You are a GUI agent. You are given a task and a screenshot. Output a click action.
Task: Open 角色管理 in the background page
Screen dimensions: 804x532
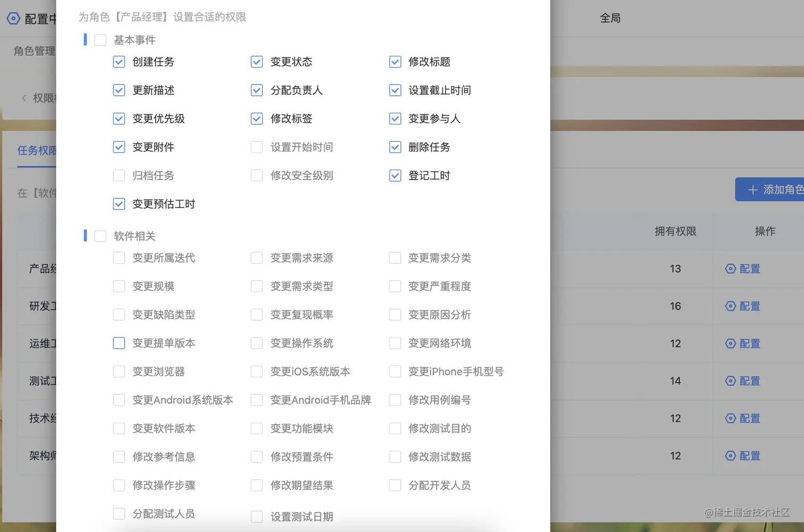(35, 51)
